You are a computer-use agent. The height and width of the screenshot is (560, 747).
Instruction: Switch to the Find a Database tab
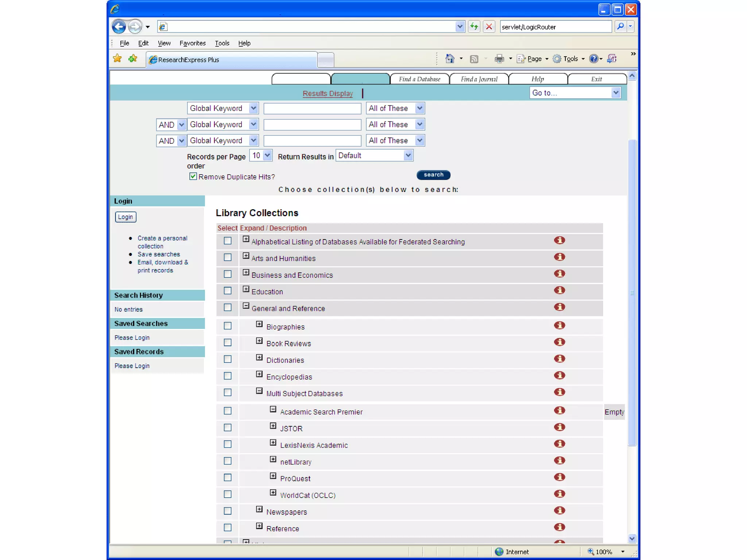[419, 79]
